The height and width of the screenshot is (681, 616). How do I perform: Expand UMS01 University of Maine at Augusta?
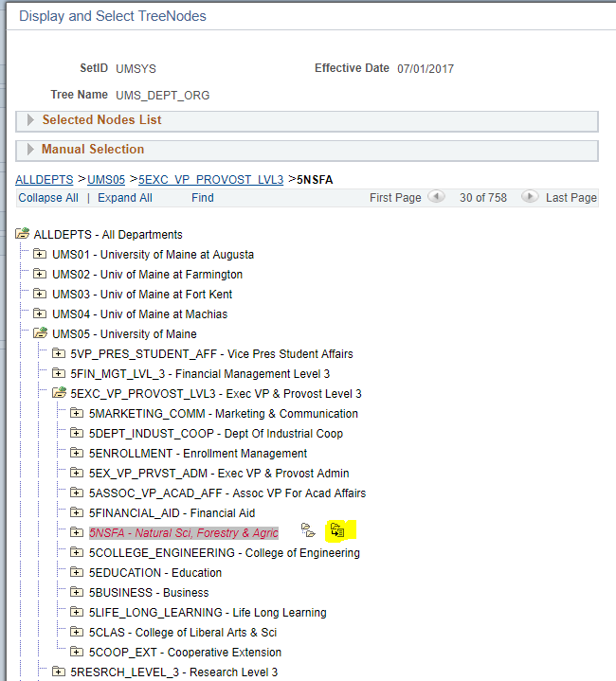coord(40,254)
